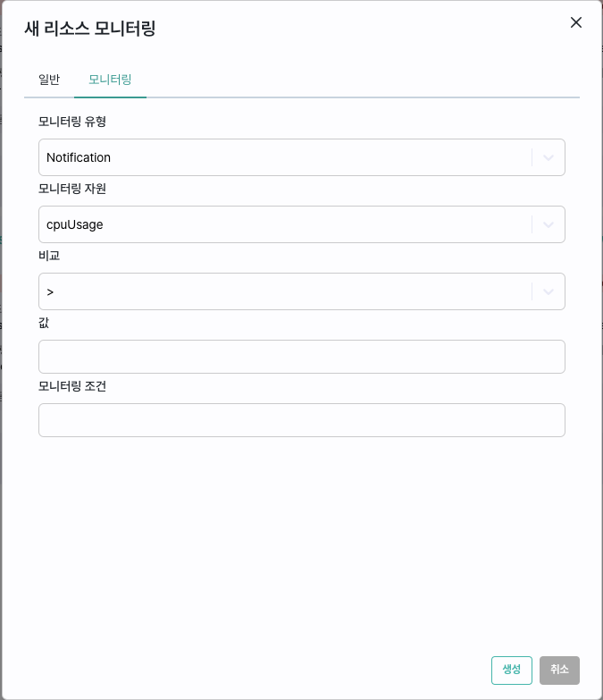Image resolution: width=603 pixels, height=700 pixels.
Task: Open the 비교 operator combo box
Action: (x=302, y=291)
